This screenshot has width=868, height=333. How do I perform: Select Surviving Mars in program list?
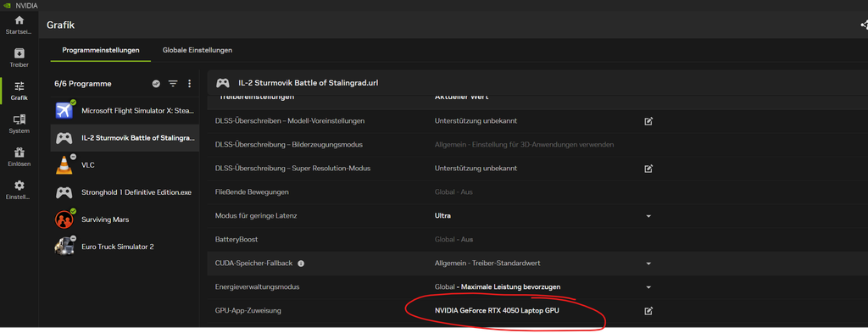coord(125,219)
